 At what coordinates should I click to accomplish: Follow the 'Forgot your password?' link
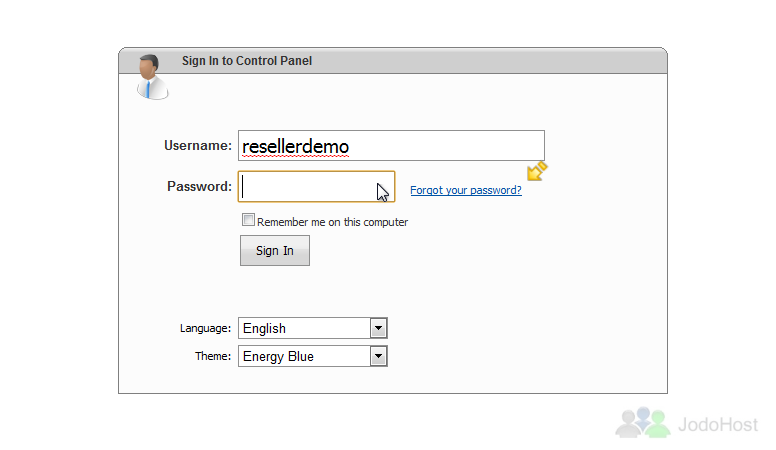click(x=466, y=190)
